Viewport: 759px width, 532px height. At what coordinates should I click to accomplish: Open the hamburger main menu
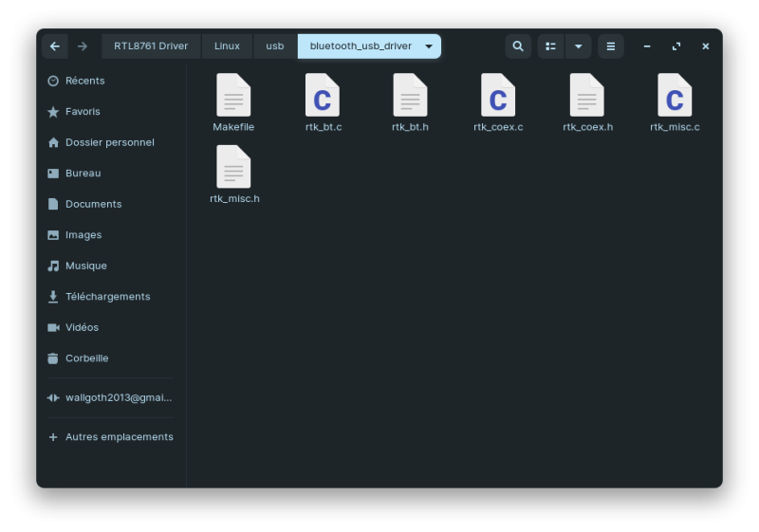[610, 46]
